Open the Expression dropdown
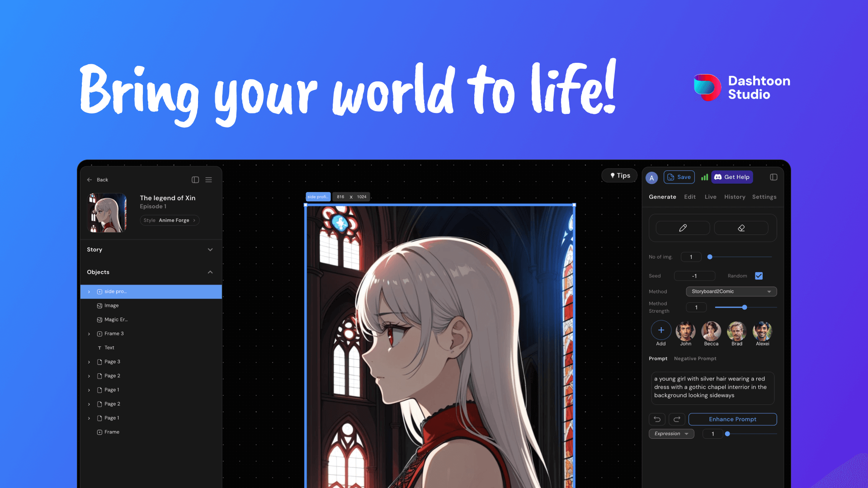The image size is (868, 488). coord(671,434)
